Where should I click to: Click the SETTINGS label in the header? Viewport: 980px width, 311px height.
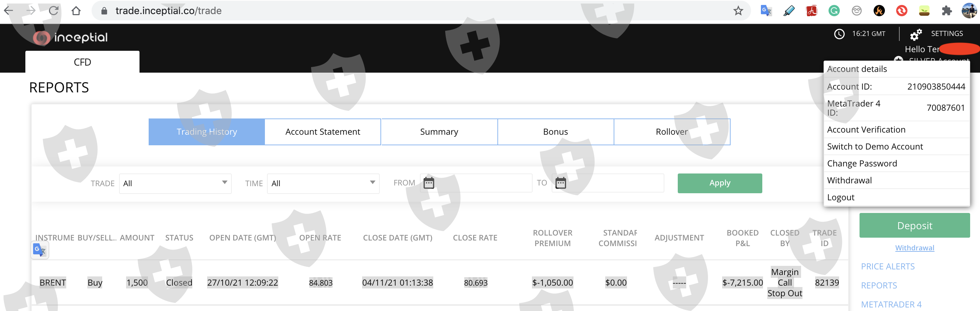947,33
